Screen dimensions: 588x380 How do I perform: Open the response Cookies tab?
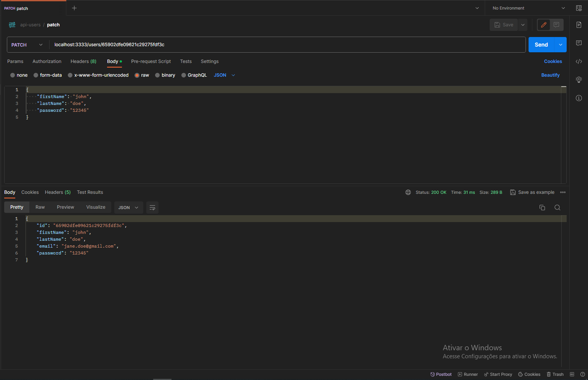point(30,192)
